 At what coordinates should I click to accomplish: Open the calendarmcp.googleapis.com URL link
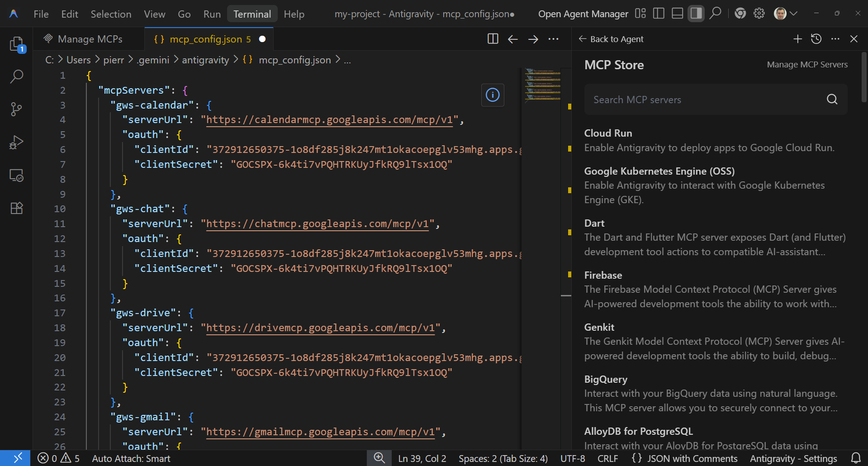330,120
